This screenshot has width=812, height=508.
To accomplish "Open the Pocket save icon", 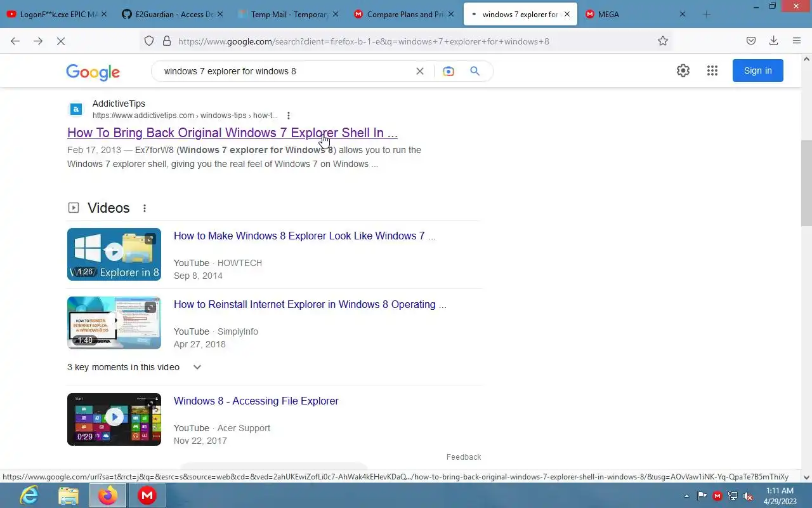I will [751, 41].
